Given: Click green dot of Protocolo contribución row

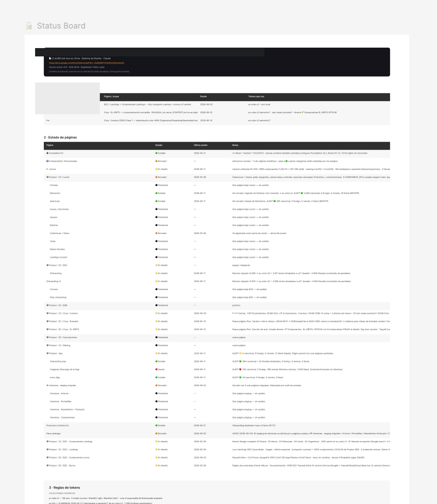Looking at the screenshot, I should pyautogui.click(x=157, y=426).
